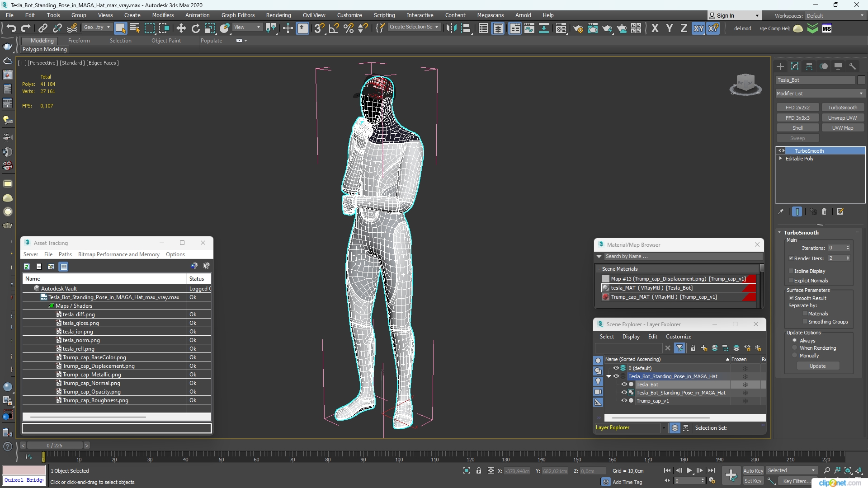Open the Hierarchy command panel tab
868x488 pixels.
click(x=809, y=66)
